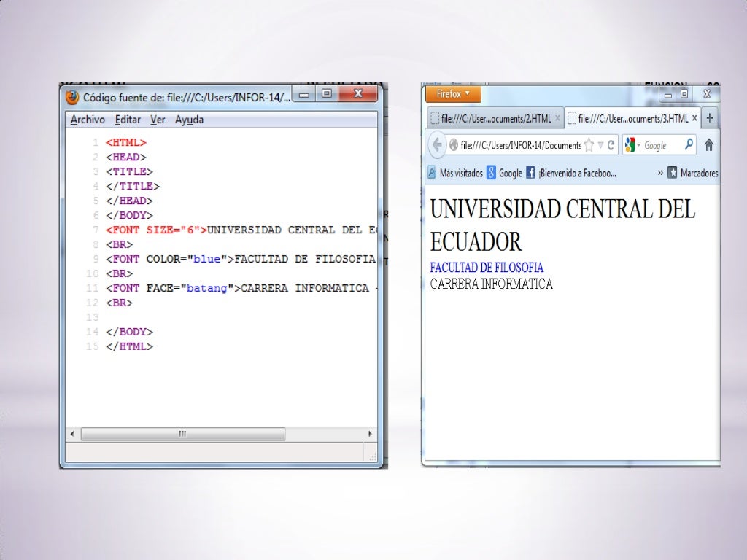Image resolution: width=747 pixels, height=560 pixels.
Task: Click the Firefox logo in source window title
Action: click(x=72, y=97)
